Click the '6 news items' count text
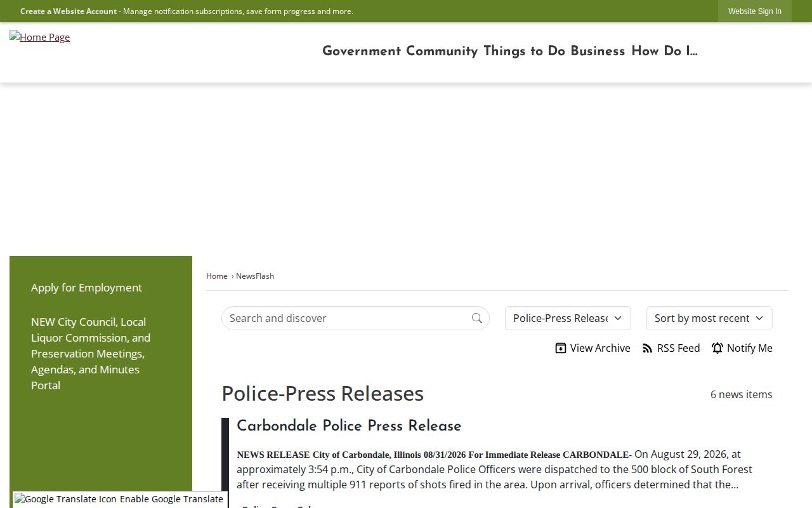 pyautogui.click(x=742, y=394)
